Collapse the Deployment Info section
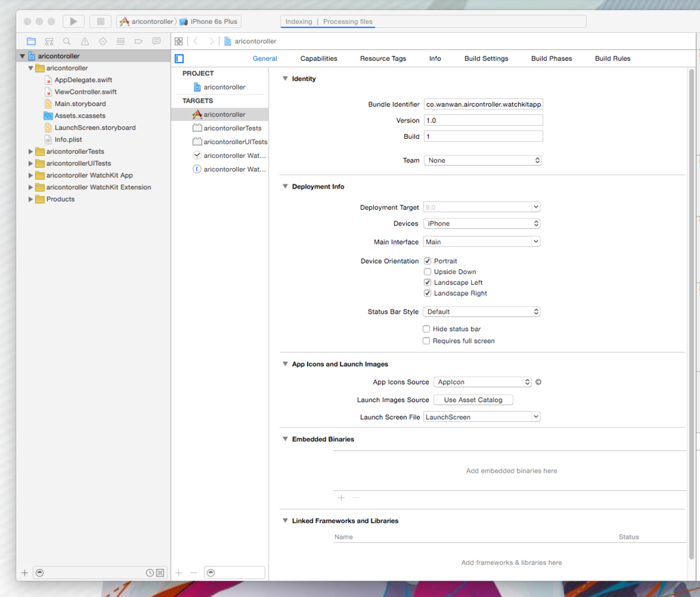 pos(285,186)
